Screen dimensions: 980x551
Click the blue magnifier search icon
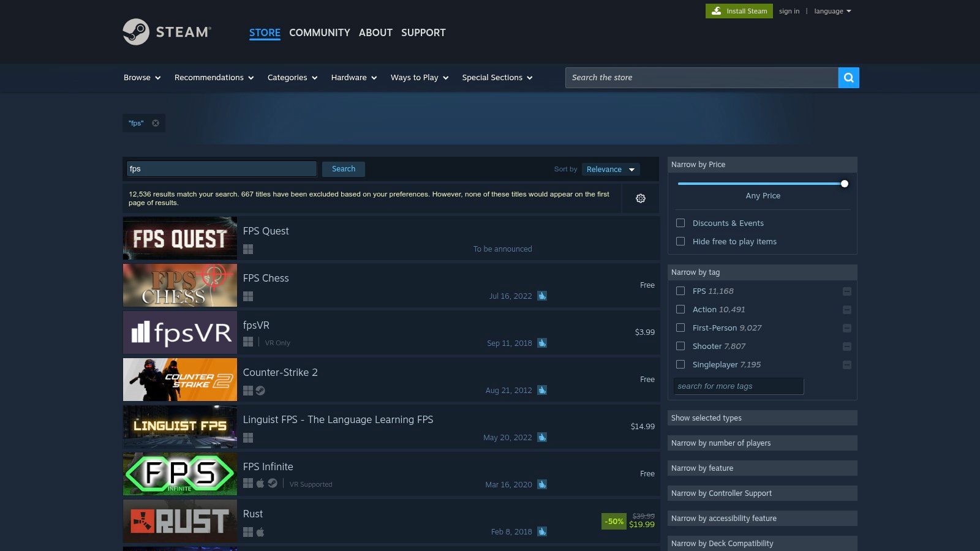[848, 78]
